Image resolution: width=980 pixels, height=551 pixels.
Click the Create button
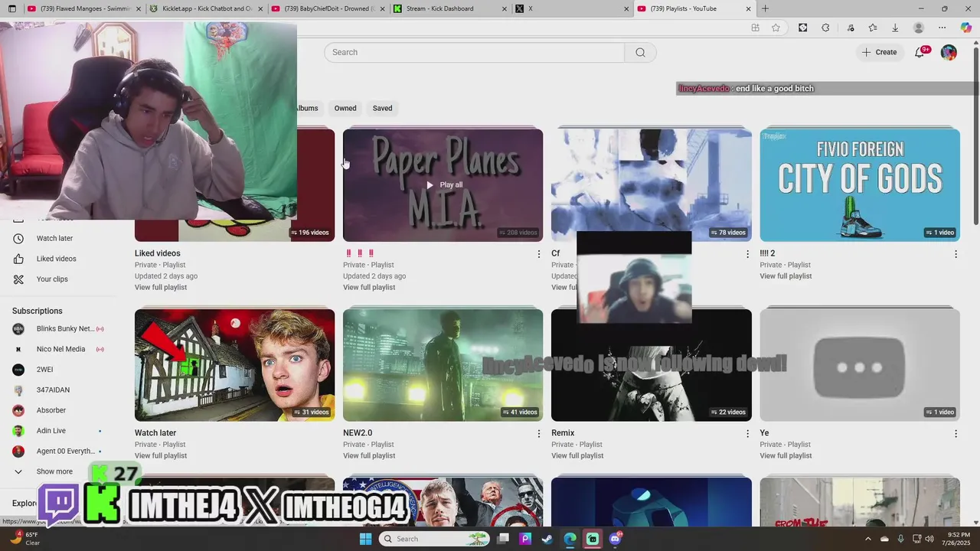[879, 52]
